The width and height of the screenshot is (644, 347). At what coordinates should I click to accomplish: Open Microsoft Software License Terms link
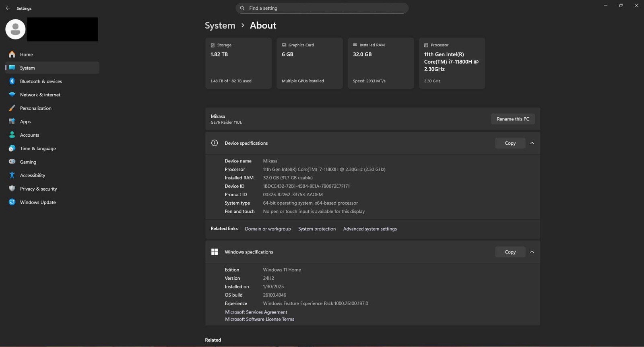coord(260,319)
